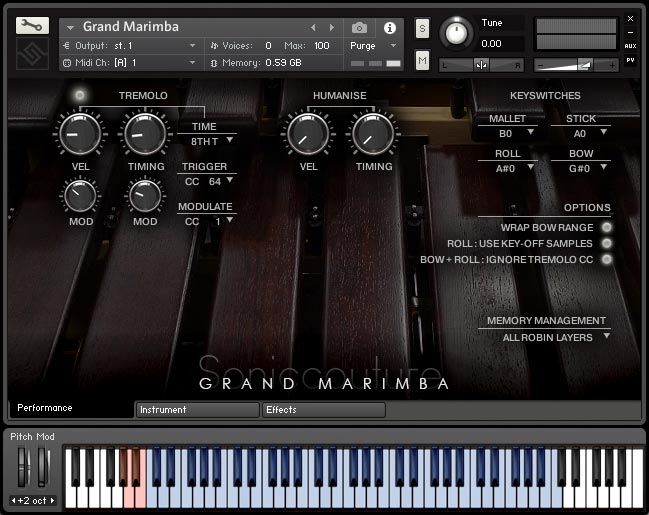Screen dimensions: 649x515
Task: Go to next instrument preset arrow
Action: click(x=332, y=27)
